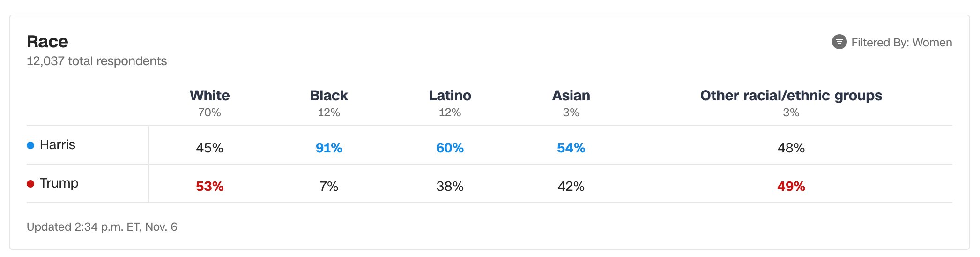Click Harris 54% value under Asian
This screenshot has width=980, height=257.
571,148
